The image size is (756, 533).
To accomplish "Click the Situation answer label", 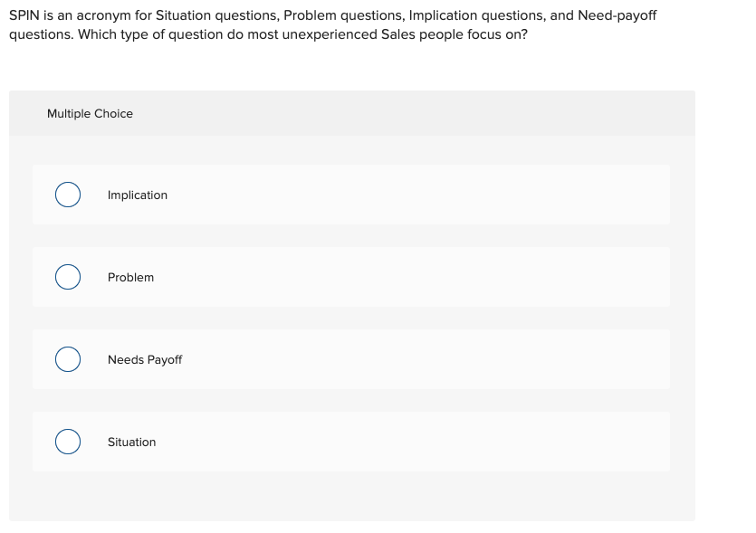I will [x=131, y=442].
